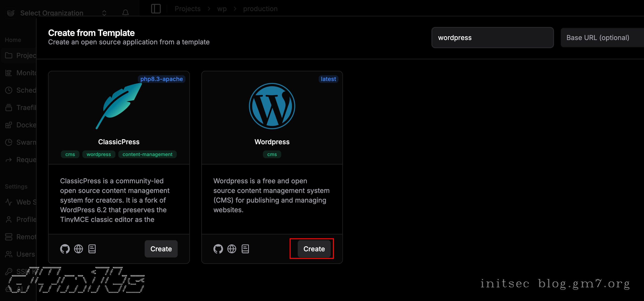Click the wordpress search field
Screen dimensions: 644x301
[492, 37]
